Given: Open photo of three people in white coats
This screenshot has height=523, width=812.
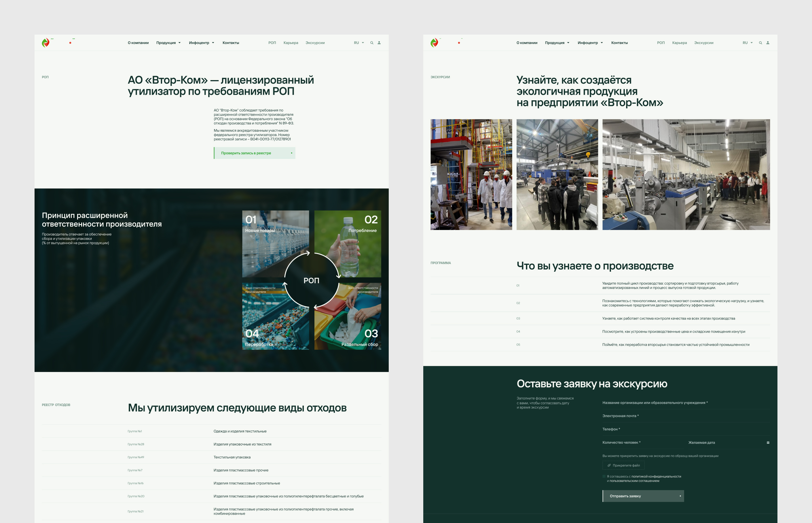Looking at the screenshot, I should pyautogui.click(x=471, y=175).
